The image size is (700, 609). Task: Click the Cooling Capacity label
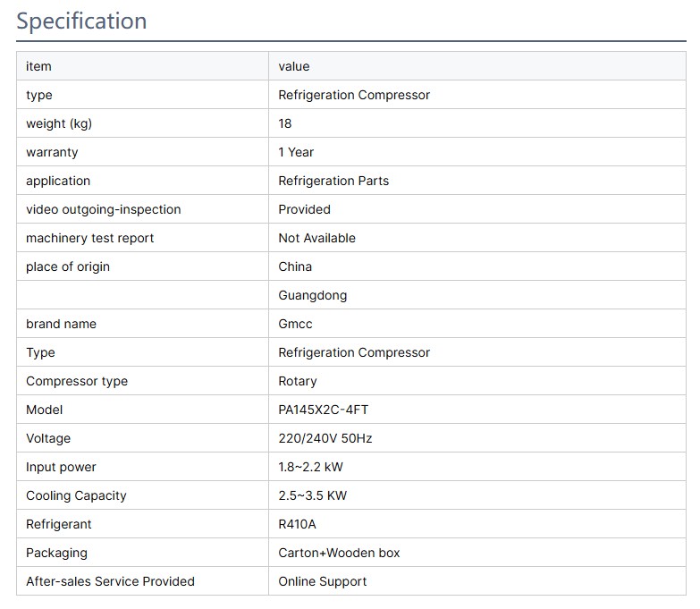tap(76, 495)
